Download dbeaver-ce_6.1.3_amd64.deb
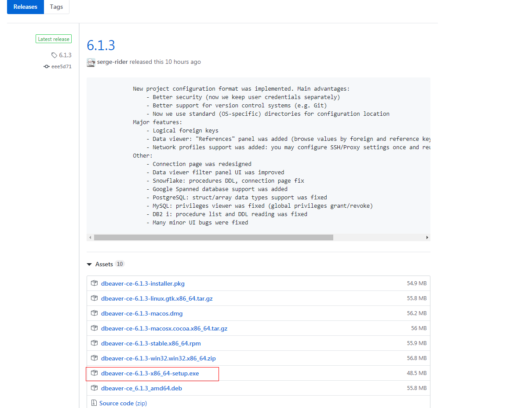 (x=141, y=388)
